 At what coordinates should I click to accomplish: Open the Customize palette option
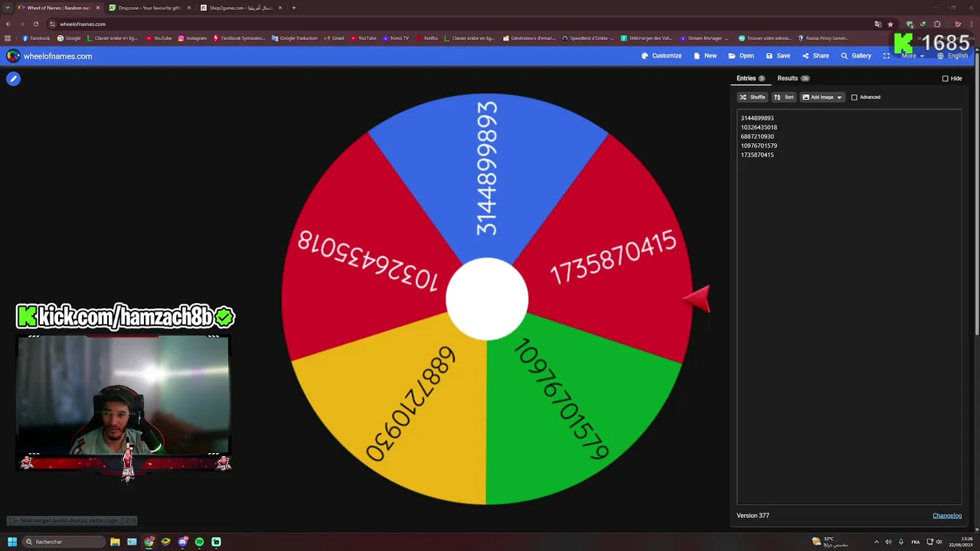661,56
